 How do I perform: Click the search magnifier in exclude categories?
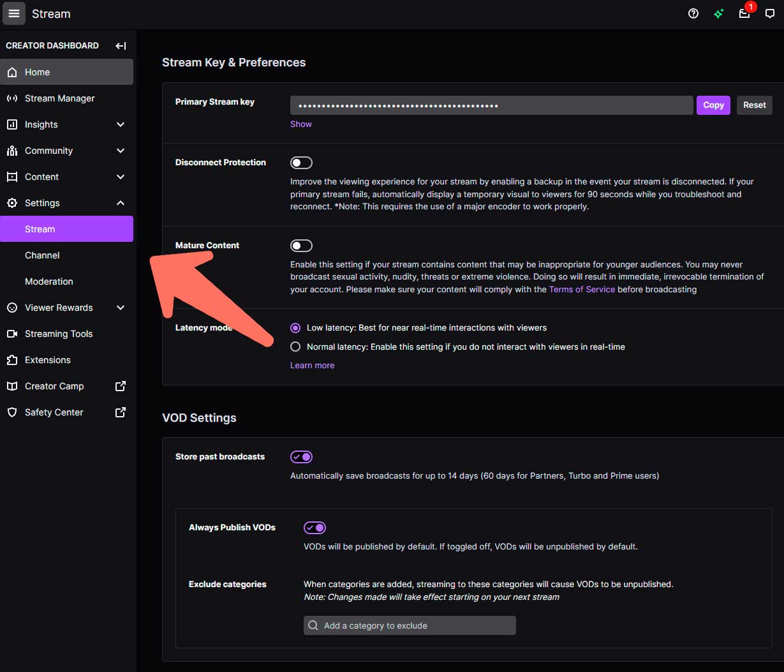click(313, 625)
